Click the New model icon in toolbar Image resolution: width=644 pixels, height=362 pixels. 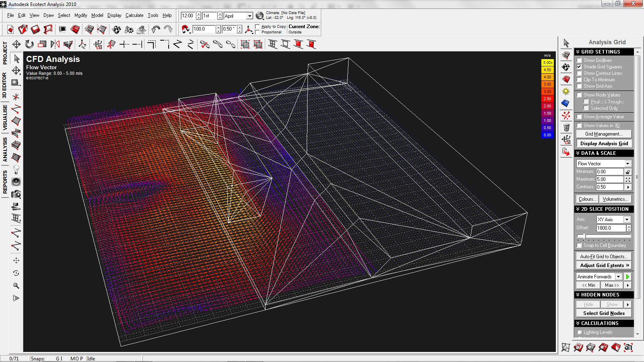(x=10, y=29)
